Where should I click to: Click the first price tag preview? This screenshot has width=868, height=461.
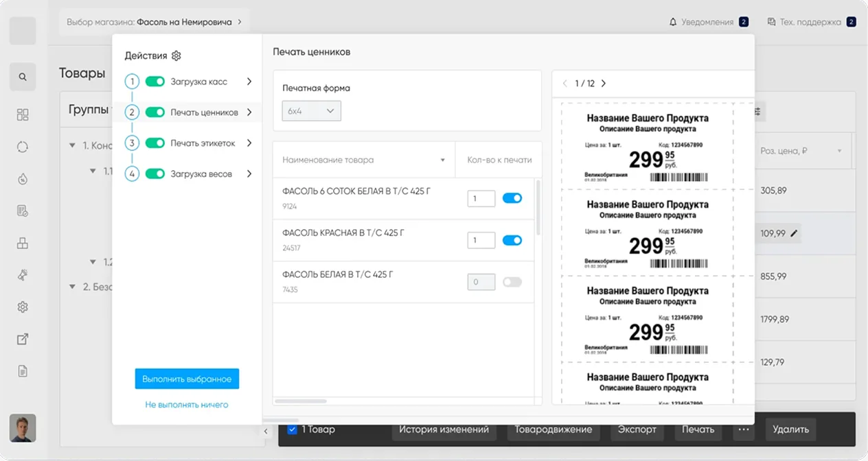(647, 147)
